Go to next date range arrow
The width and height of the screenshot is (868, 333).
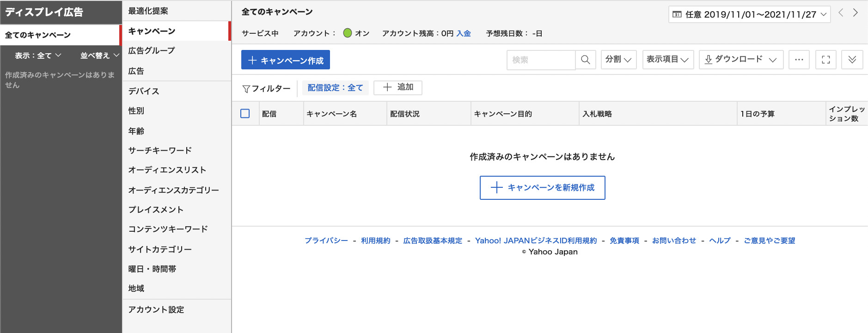tap(856, 13)
